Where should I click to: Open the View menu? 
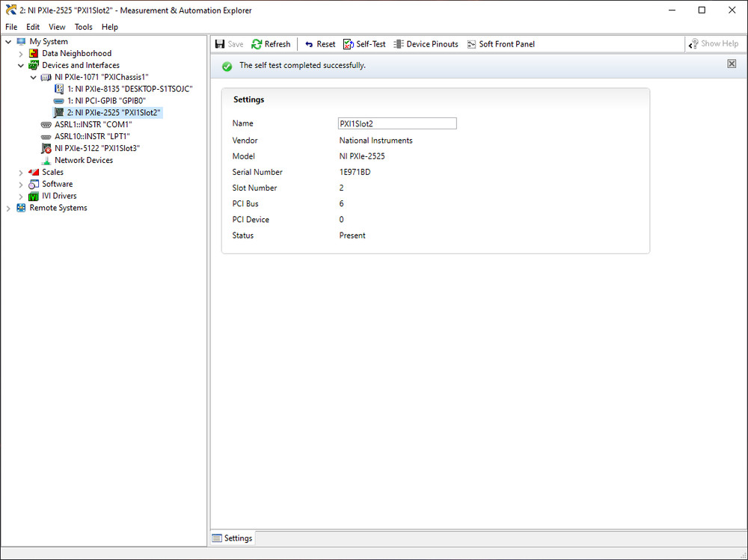pos(57,27)
